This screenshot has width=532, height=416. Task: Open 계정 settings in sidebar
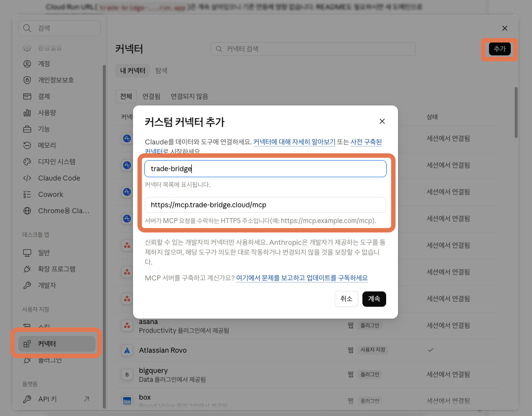58,64
